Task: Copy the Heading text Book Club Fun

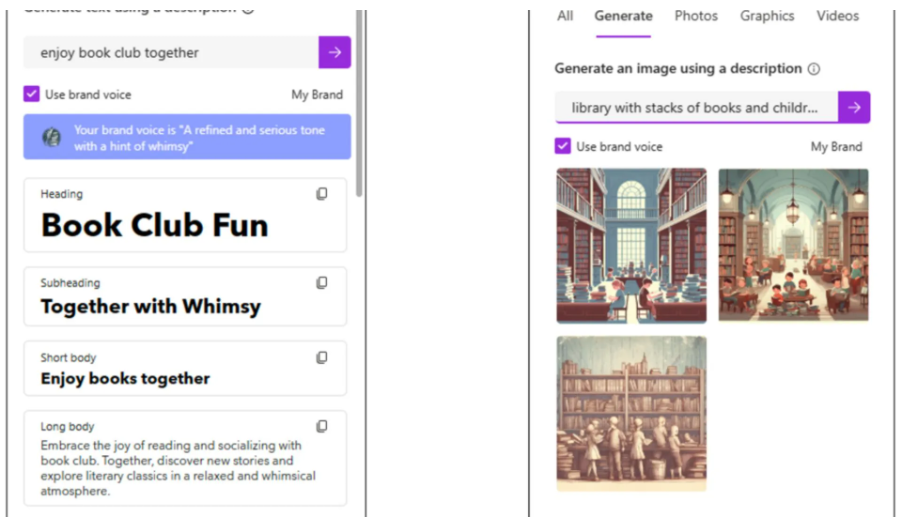Action: 322,194
